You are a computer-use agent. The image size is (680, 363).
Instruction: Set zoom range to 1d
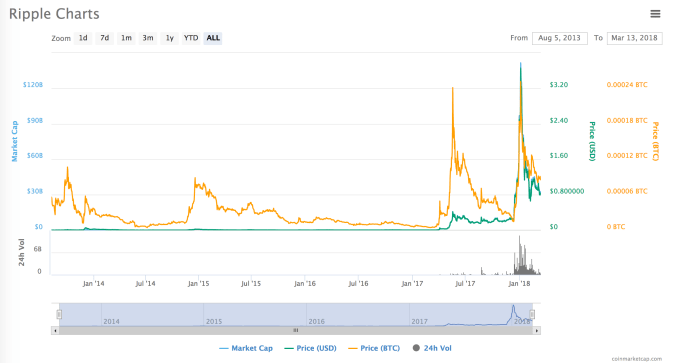coord(83,38)
